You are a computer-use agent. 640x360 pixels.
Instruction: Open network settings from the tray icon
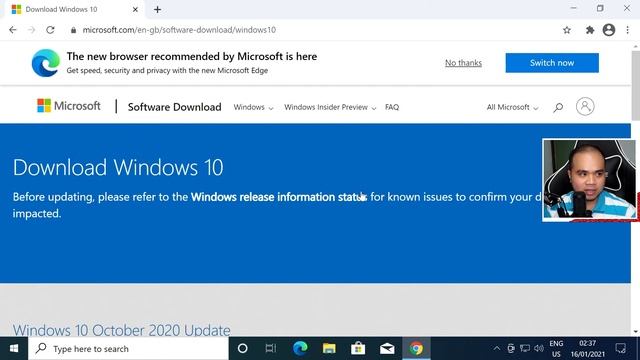525,349
